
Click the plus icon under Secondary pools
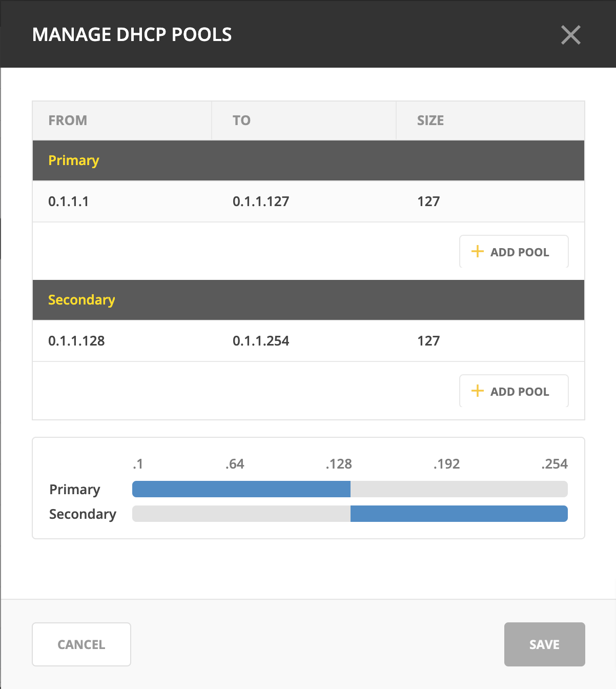pos(477,391)
